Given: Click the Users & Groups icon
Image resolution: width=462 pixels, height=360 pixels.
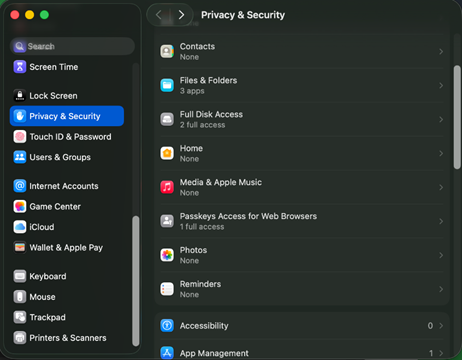Looking at the screenshot, I should (x=20, y=157).
